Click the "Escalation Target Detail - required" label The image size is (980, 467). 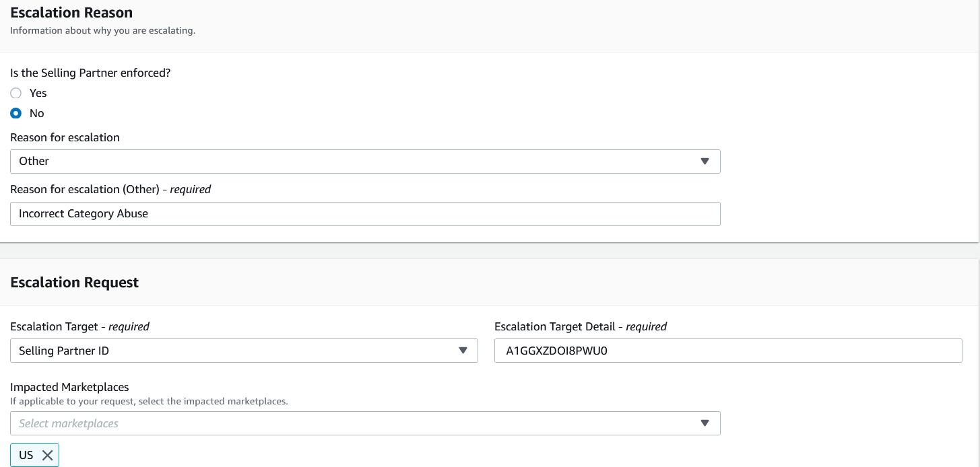[x=580, y=326]
